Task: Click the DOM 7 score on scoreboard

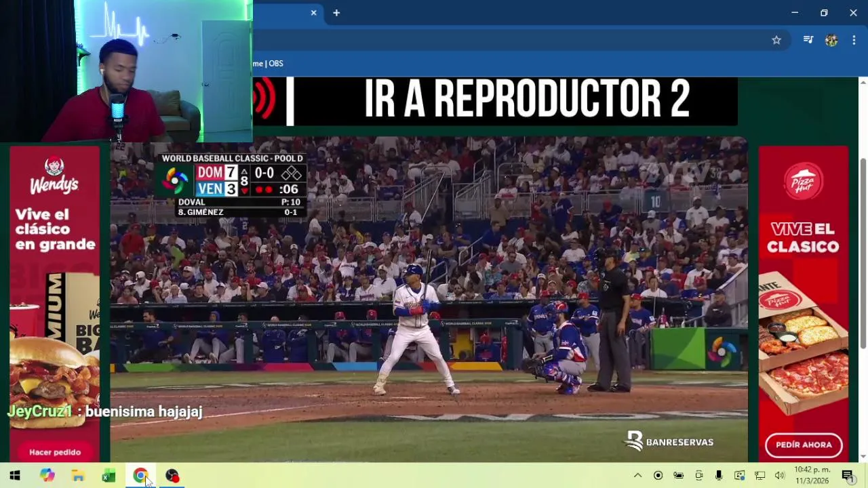Action: click(217, 173)
